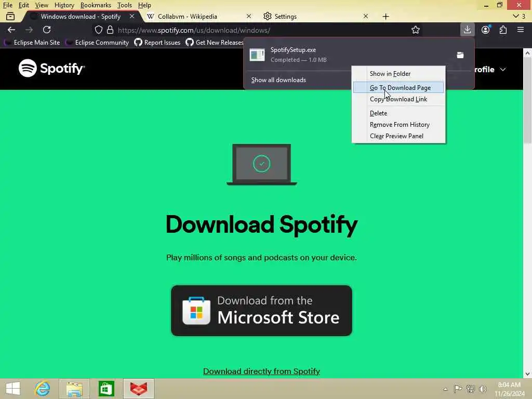Open the hamburger application menu

pyautogui.click(x=521, y=30)
